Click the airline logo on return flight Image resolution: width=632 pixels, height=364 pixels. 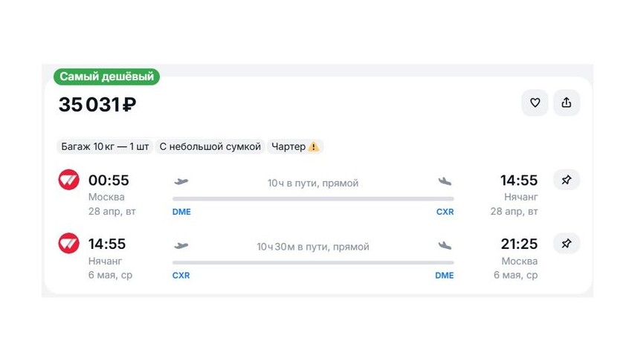pyautogui.click(x=69, y=244)
